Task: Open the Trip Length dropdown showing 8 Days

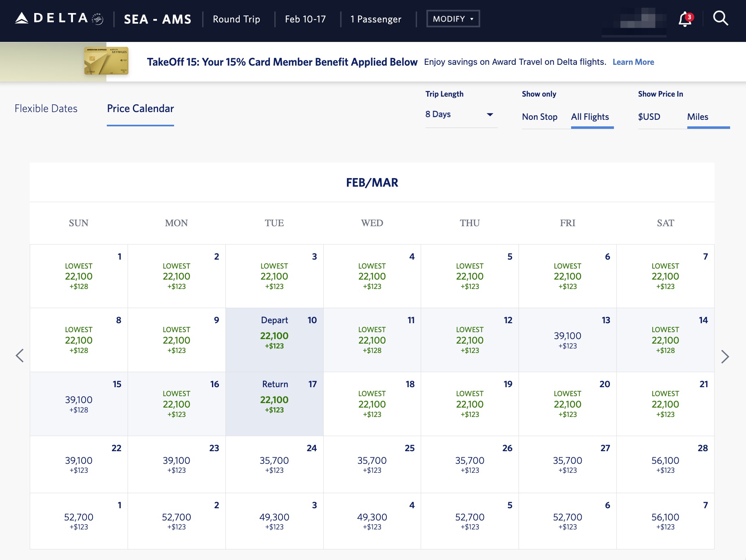Action: pyautogui.click(x=461, y=115)
